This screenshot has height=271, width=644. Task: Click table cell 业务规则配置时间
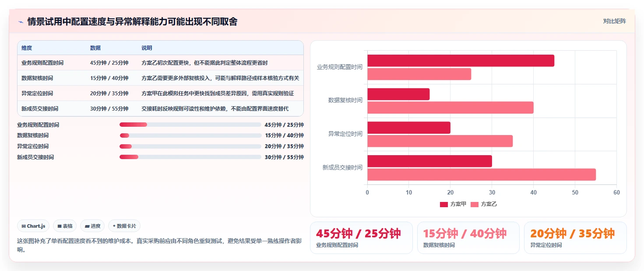pos(42,63)
